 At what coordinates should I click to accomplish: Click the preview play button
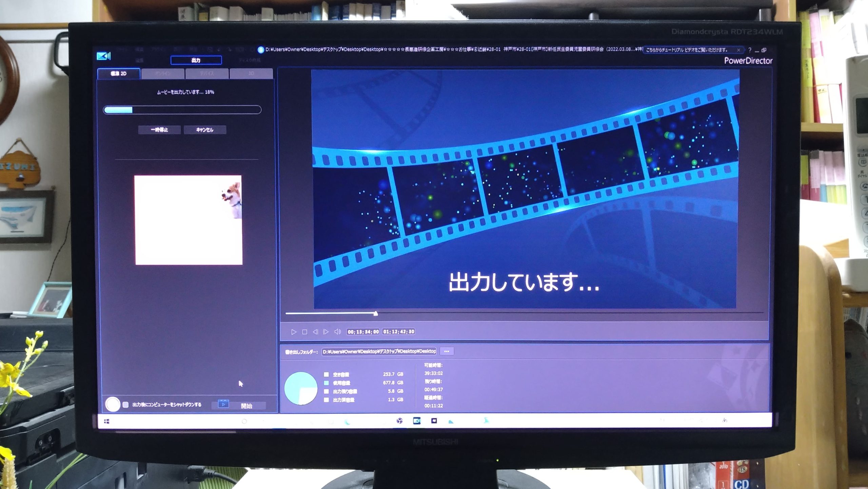coord(294,332)
